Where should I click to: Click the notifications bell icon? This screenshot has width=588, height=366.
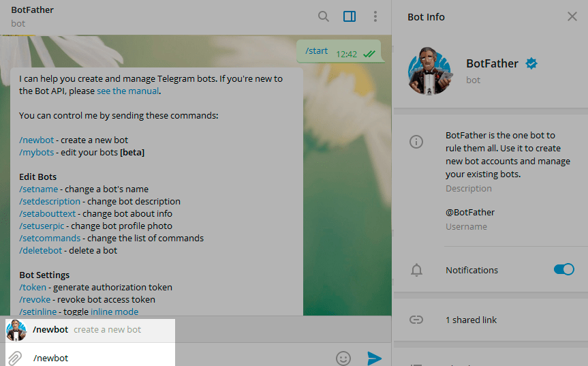416,270
